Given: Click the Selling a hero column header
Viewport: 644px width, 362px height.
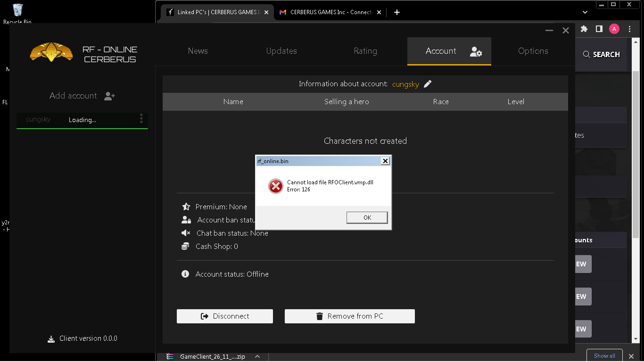Looking at the screenshot, I should click(347, 101).
